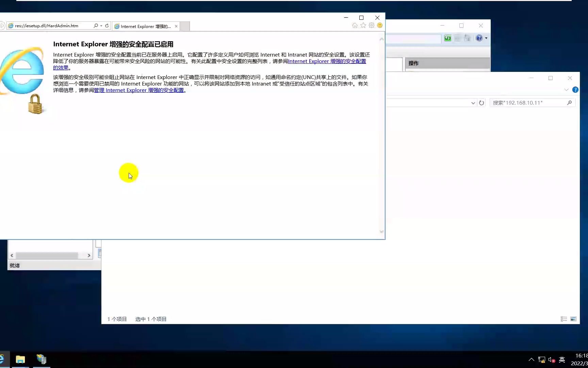Viewport: 588px width, 368px height.
Task: Click the 选中 1 个项目 status text
Action: tap(151, 319)
